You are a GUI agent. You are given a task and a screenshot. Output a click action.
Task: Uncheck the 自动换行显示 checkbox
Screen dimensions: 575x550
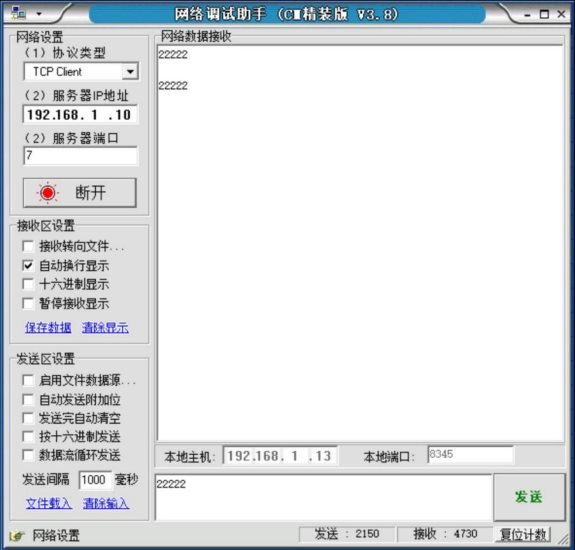tap(28, 265)
